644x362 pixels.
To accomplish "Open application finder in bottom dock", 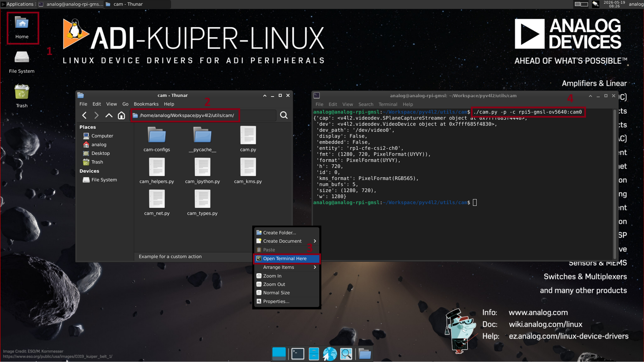I will (346, 354).
